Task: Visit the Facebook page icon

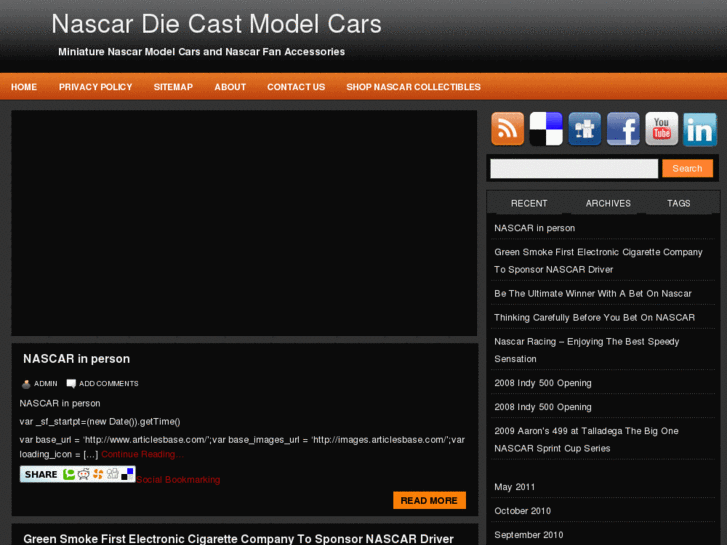Action: click(x=623, y=129)
